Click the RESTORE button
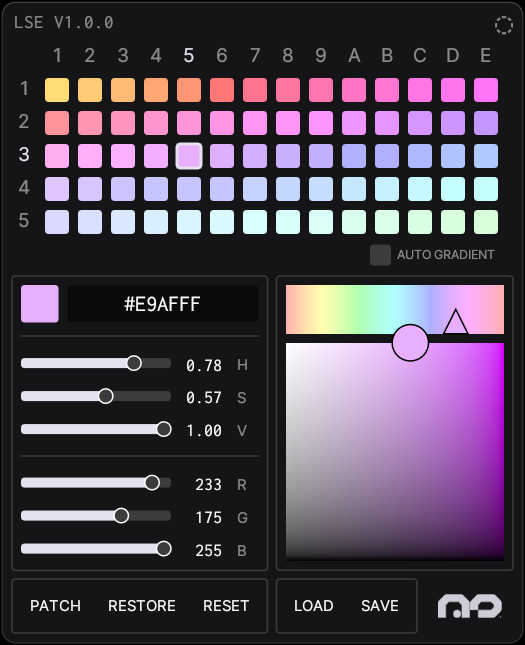Image resolution: width=525 pixels, height=645 pixels. click(142, 606)
